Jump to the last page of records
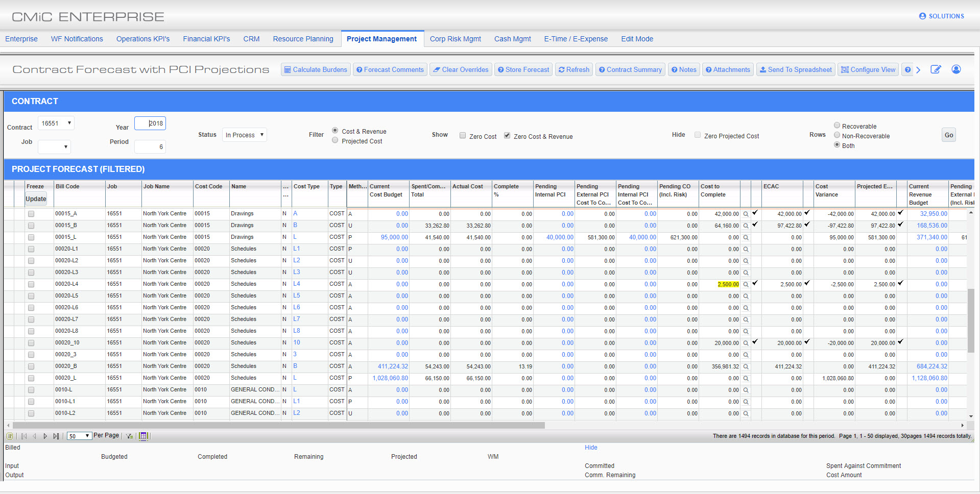980x494 pixels. pos(56,436)
